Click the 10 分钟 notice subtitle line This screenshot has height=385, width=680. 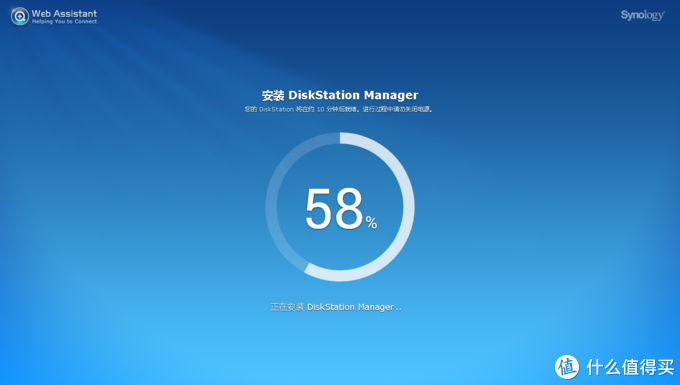[339, 109]
